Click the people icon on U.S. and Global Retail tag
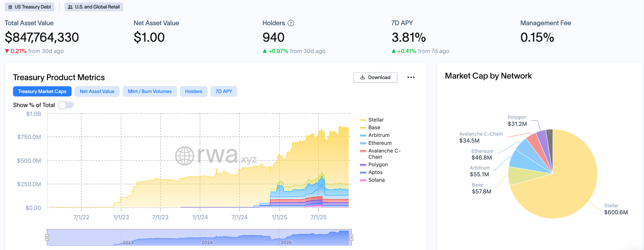This screenshot has height=250, width=644. (70, 7)
